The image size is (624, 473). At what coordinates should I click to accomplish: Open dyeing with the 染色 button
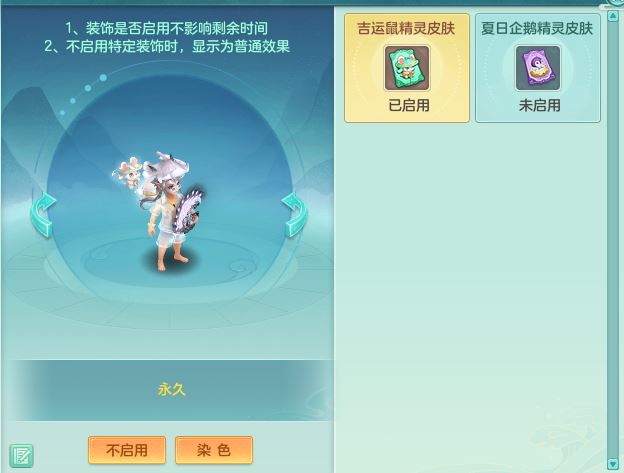tap(214, 450)
